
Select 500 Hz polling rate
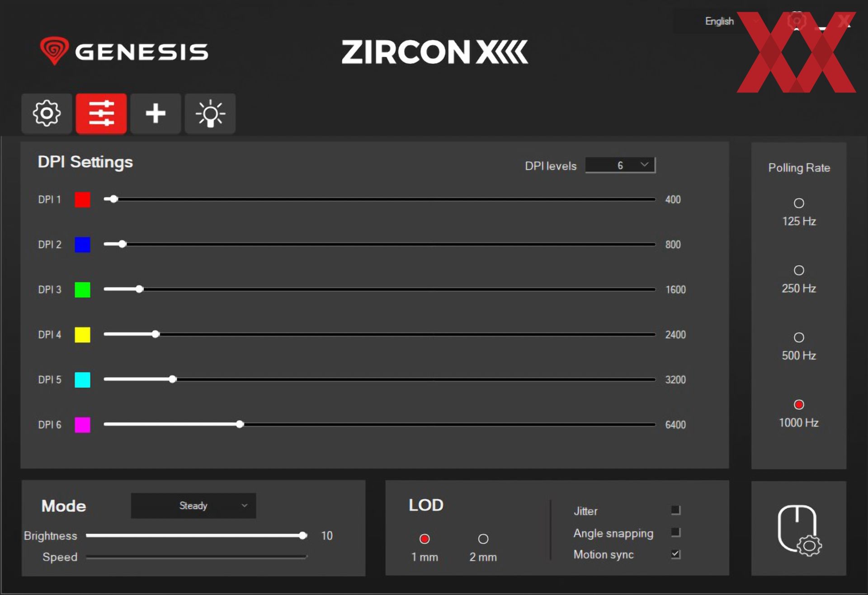799,337
